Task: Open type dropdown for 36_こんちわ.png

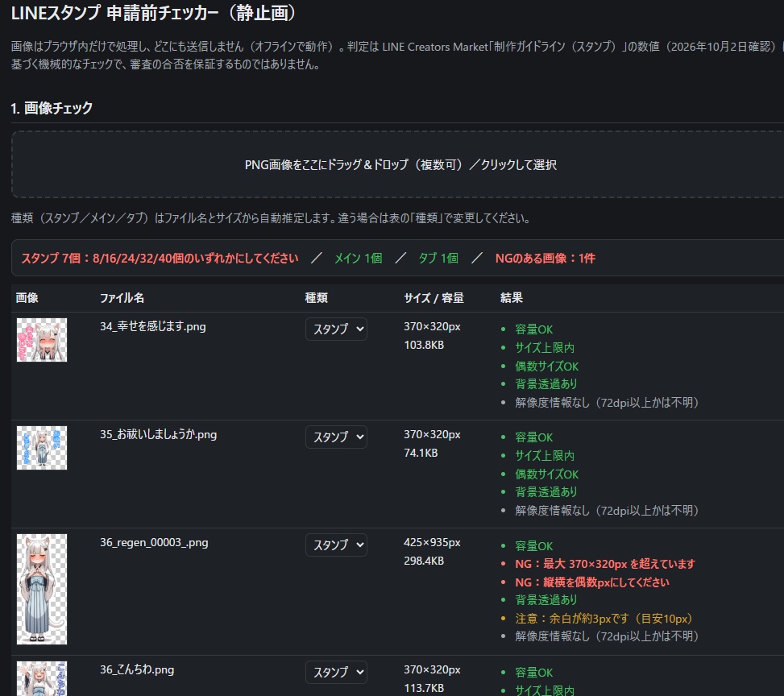Action: pos(336,672)
